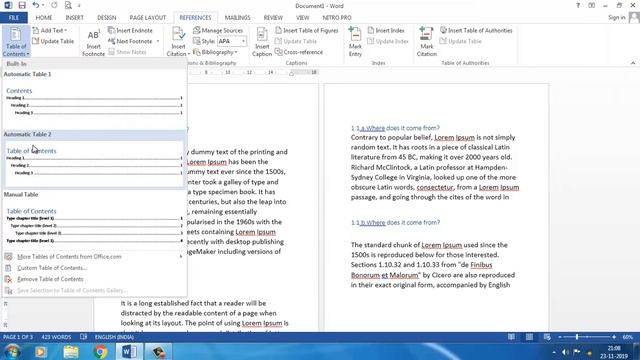The image size is (640, 360).
Task: Switch to the VIEW tab
Action: point(302,18)
